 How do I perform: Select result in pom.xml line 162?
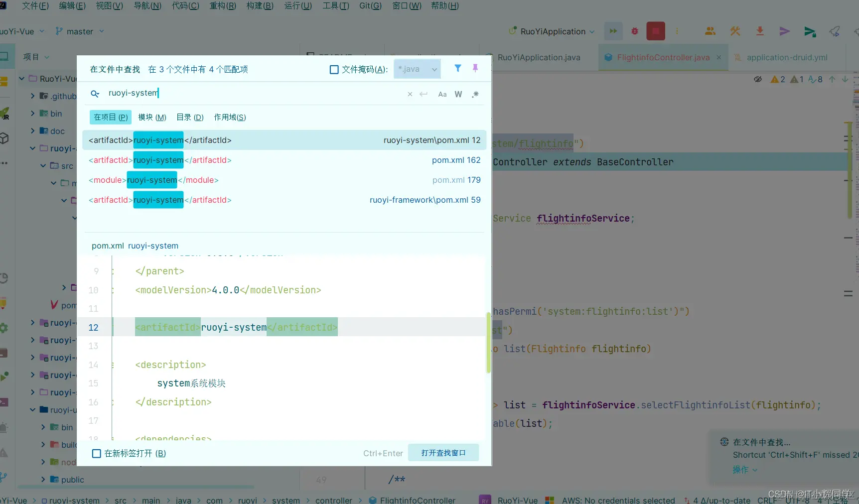click(284, 160)
